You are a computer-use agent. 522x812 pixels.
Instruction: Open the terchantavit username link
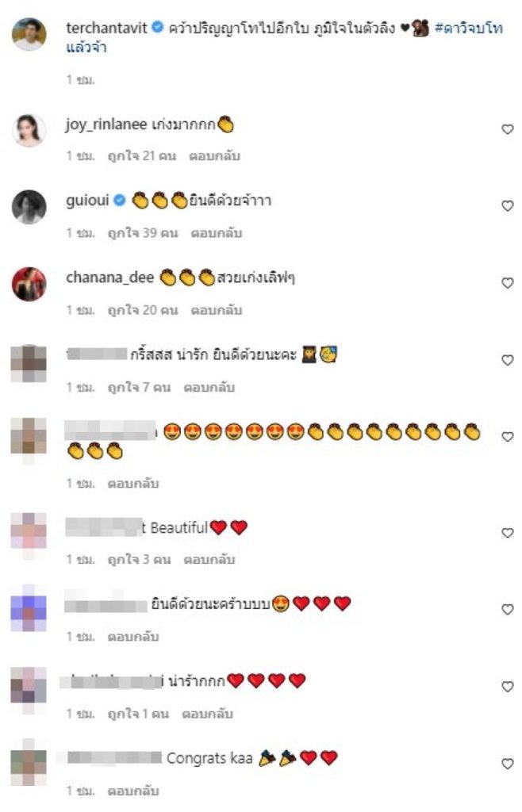pyautogui.click(x=106, y=28)
